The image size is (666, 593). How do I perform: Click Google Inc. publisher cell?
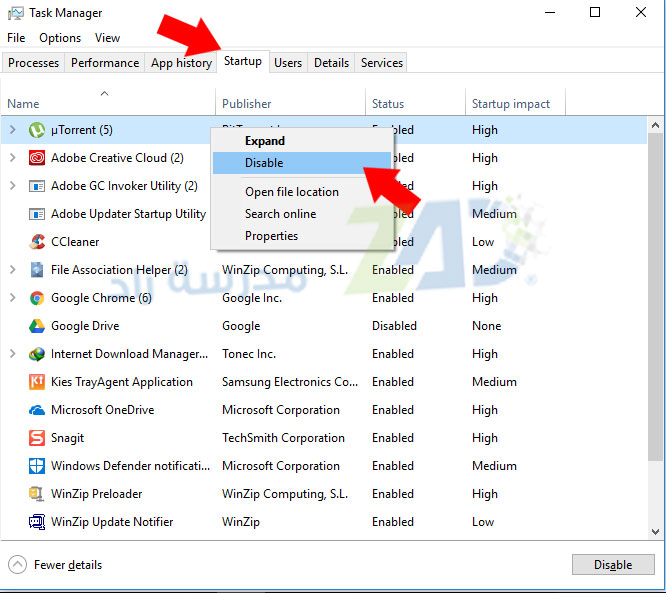point(252,298)
